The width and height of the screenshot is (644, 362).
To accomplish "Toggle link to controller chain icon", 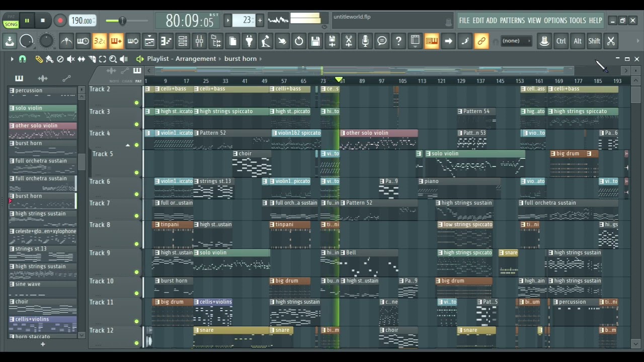I will tap(481, 41).
